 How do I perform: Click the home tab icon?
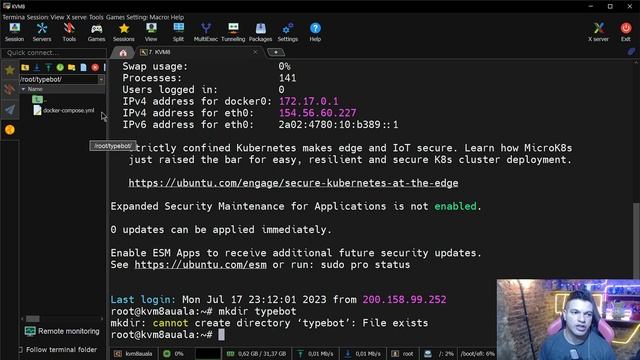point(123,53)
